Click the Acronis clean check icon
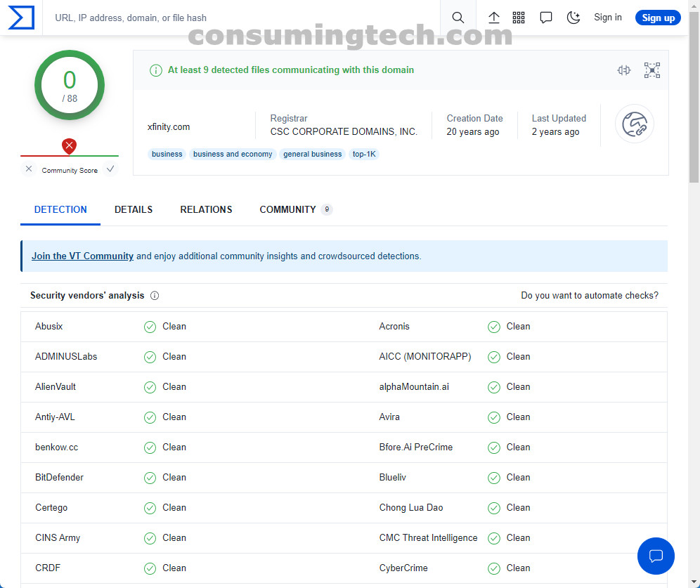This screenshot has width=700, height=588. (494, 327)
